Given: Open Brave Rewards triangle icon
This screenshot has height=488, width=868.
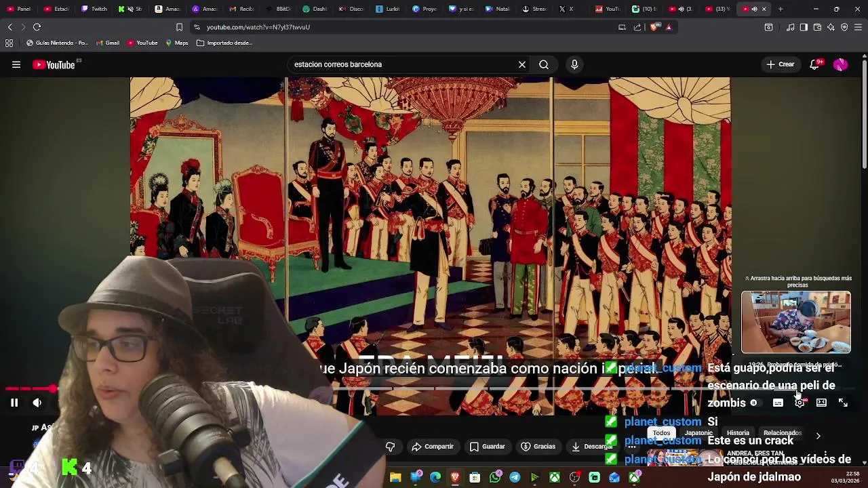Looking at the screenshot, I should pyautogui.click(x=669, y=27).
